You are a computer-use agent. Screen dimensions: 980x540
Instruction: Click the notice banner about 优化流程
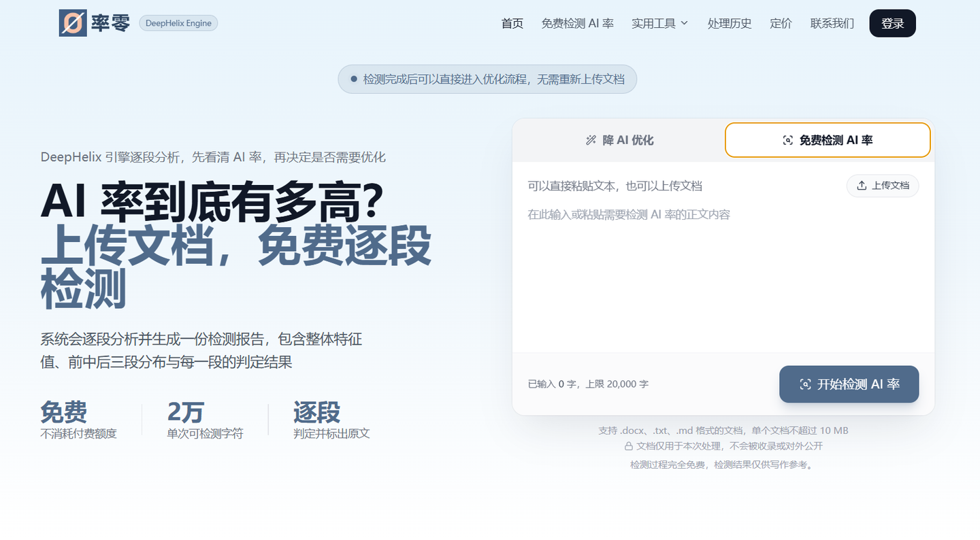pos(487,79)
